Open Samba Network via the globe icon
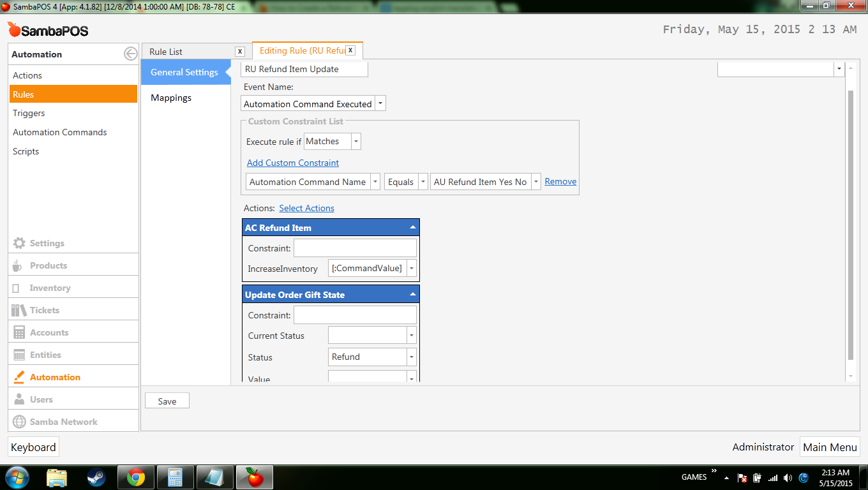 point(19,422)
